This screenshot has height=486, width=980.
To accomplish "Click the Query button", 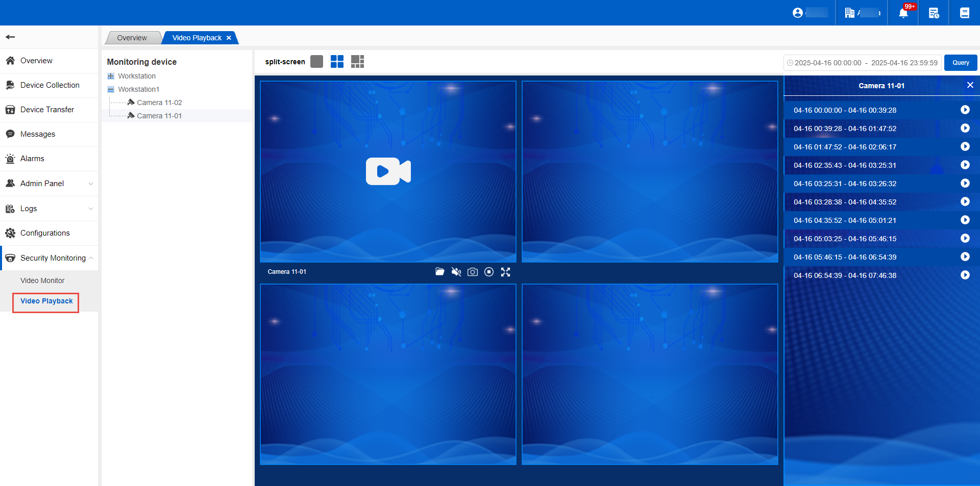I will [x=960, y=63].
